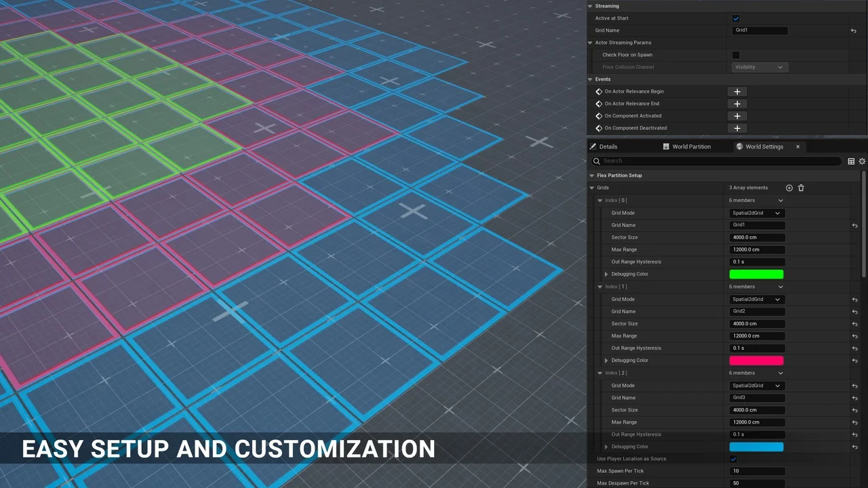Delete all Grids array elements with trash icon
Screen dimensions: 868x488
[x=801, y=188]
